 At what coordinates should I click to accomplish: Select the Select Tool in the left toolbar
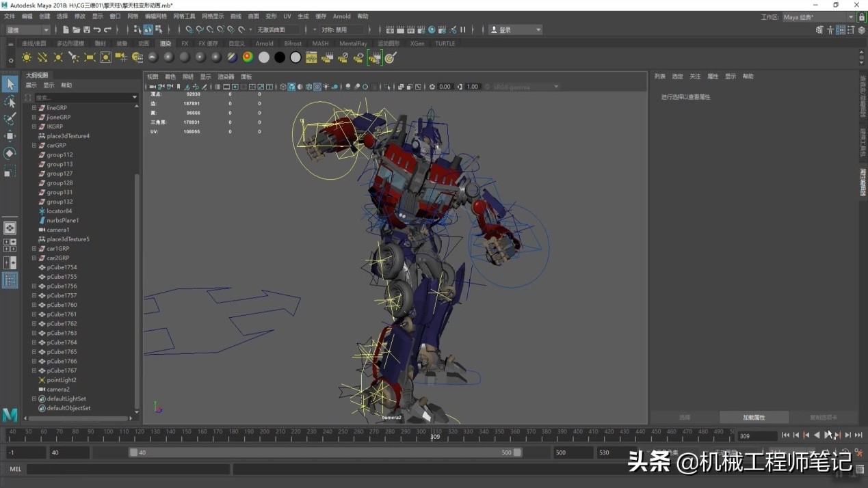pos(10,84)
